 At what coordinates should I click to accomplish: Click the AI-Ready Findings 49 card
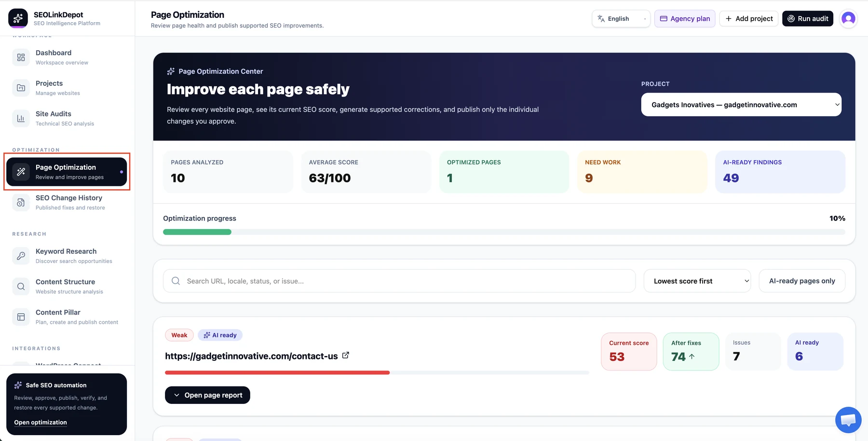(780, 172)
